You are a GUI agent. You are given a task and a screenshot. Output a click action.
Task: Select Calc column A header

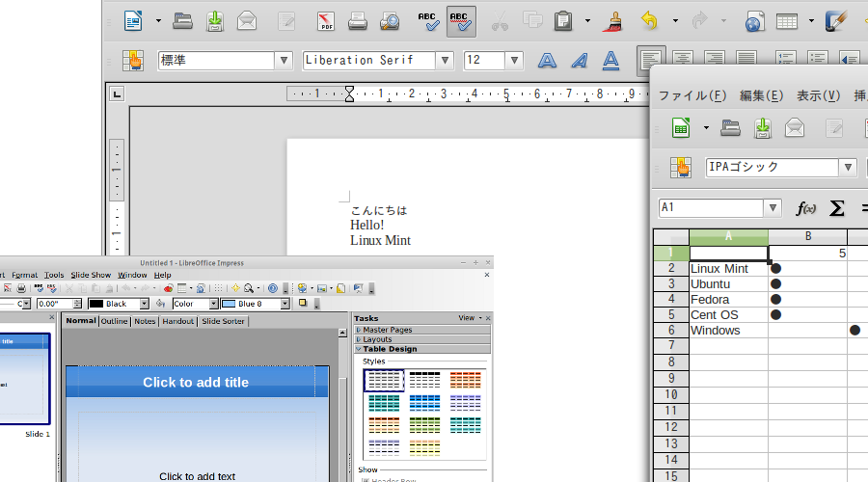[728, 237]
